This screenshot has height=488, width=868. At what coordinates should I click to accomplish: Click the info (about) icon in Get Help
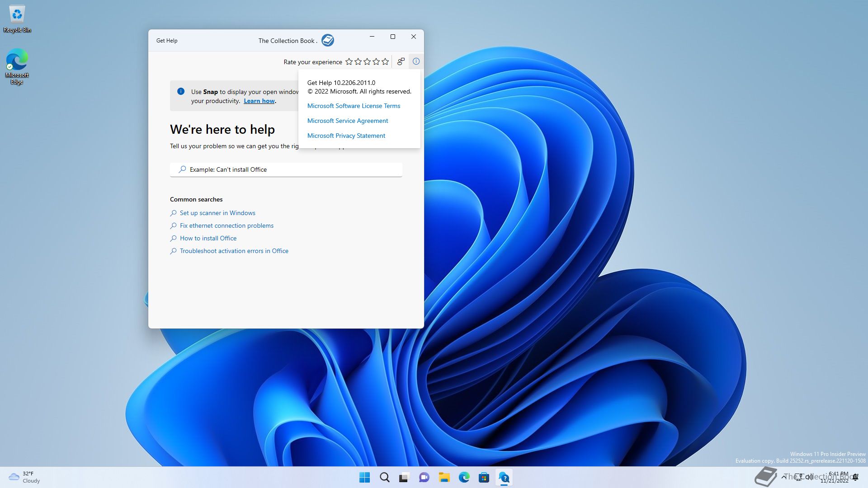[416, 61]
